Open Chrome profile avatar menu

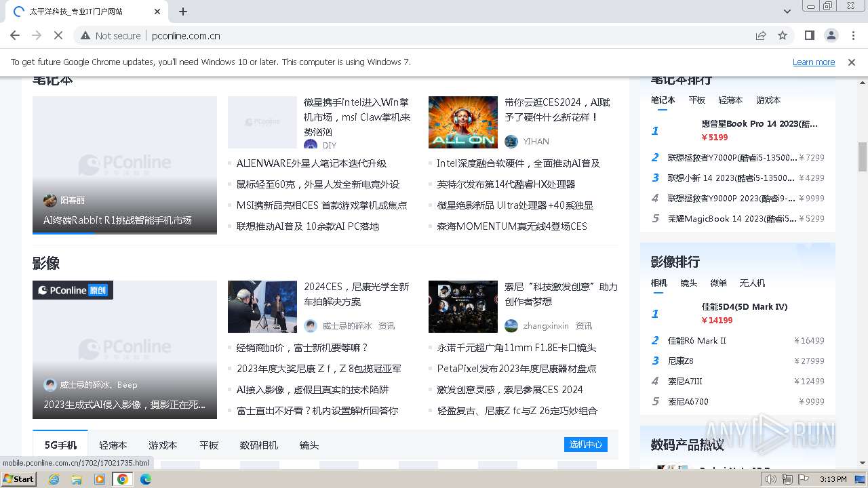[x=831, y=35]
